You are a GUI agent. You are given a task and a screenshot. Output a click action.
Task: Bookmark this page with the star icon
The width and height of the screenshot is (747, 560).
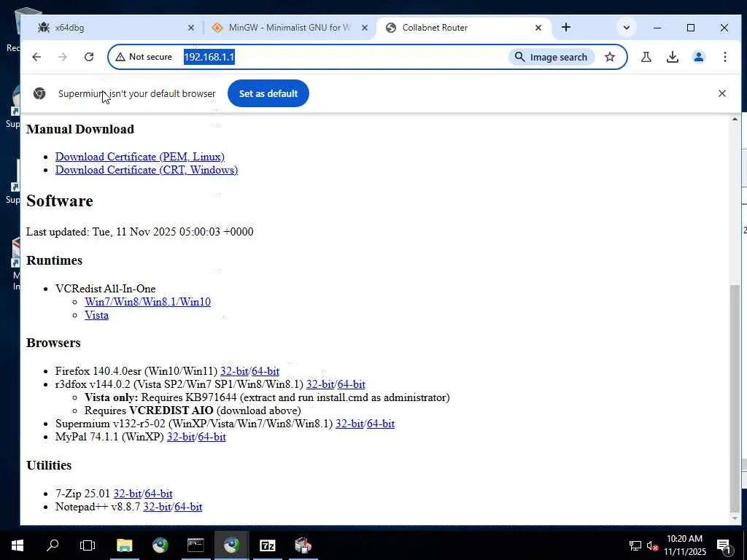point(610,57)
